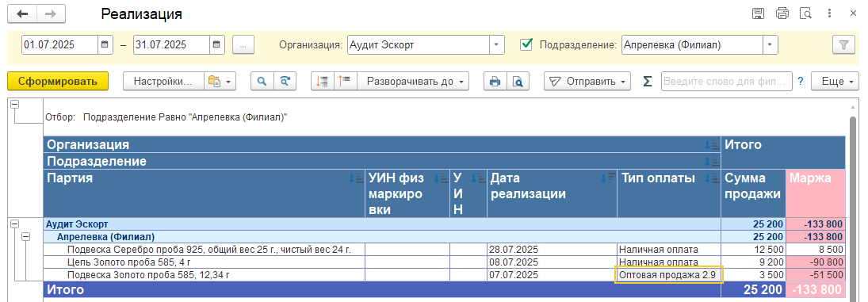Open the Еще menu
The height and width of the screenshot is (302, 868).
point(835,82)
